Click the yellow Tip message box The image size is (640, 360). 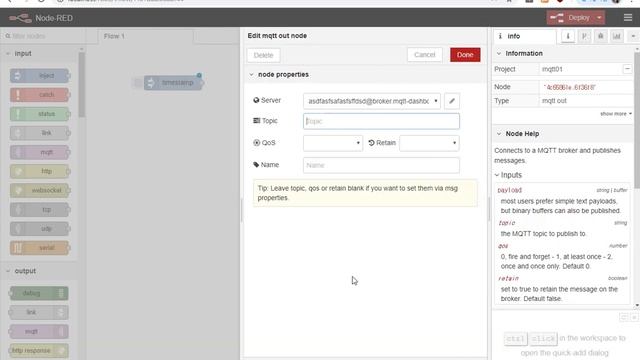pos(365,193)
